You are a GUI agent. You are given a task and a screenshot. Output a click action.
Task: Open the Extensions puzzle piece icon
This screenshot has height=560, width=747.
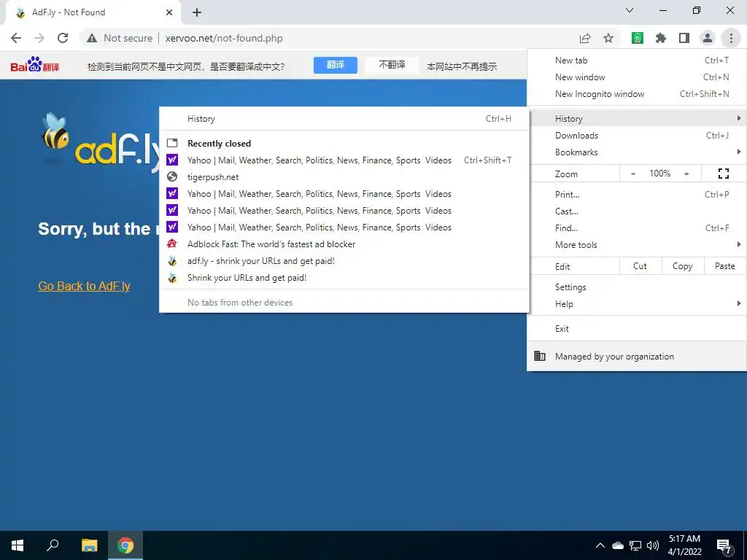[661, 38]
